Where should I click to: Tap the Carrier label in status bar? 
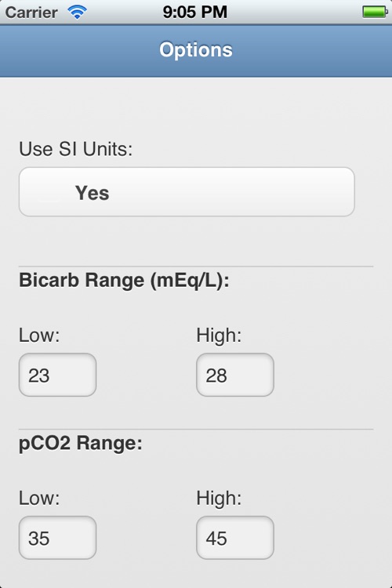pyautogui.click(x=31, y=13)
